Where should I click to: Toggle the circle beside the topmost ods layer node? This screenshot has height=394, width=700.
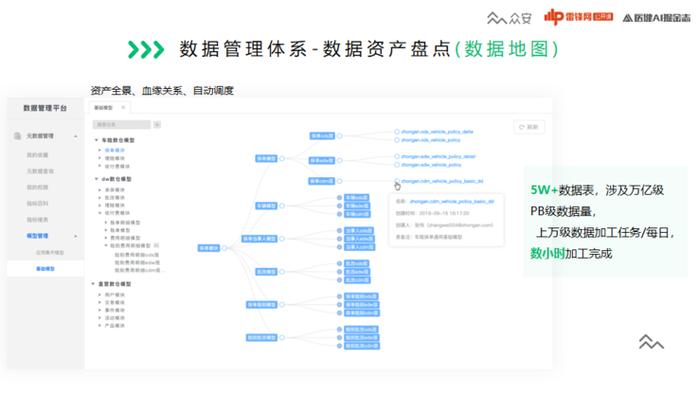click(x=340, y=136)
